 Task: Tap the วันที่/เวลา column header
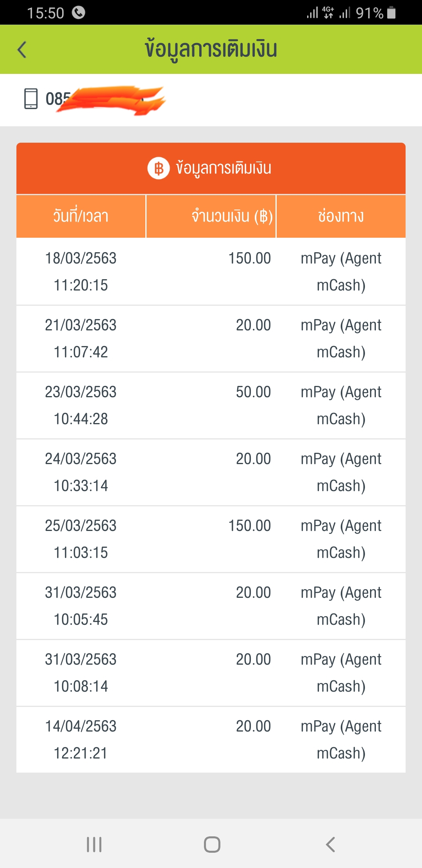click(81, 216)
